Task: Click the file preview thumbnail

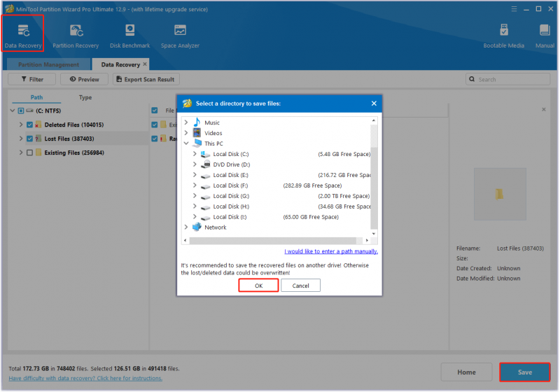Action: (x=500, y=194)
